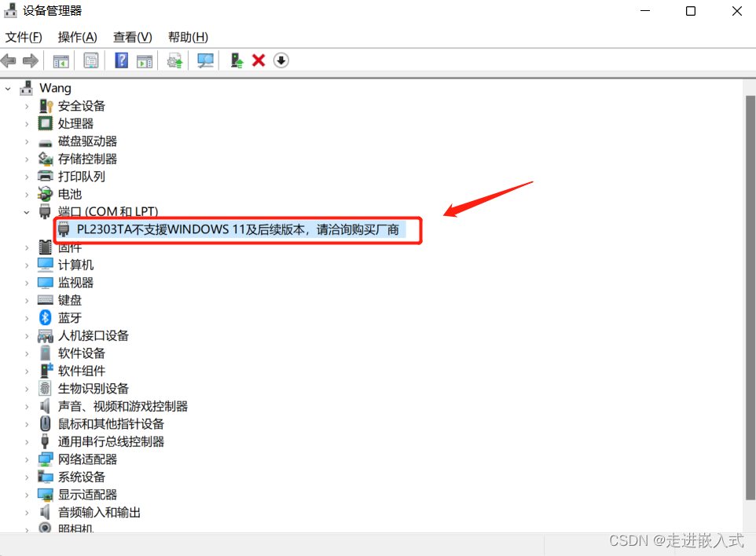Viewport: 756px width, 556px height.
Task: Click the Enable device green arrow icon
Action: [237, 60]
